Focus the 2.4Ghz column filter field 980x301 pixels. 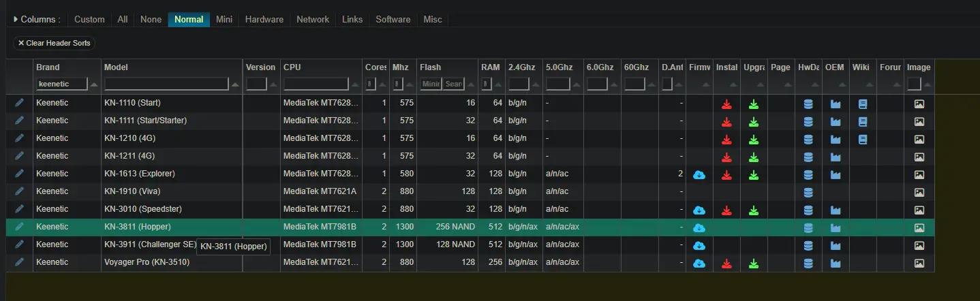[519, 84]
